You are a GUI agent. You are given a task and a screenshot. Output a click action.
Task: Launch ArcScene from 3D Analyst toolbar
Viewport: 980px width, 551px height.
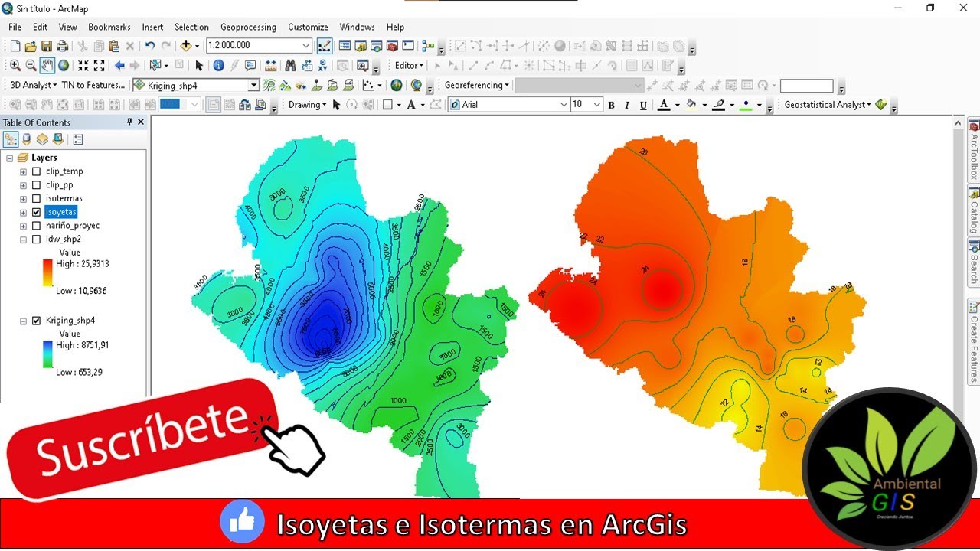pos(396,85)
